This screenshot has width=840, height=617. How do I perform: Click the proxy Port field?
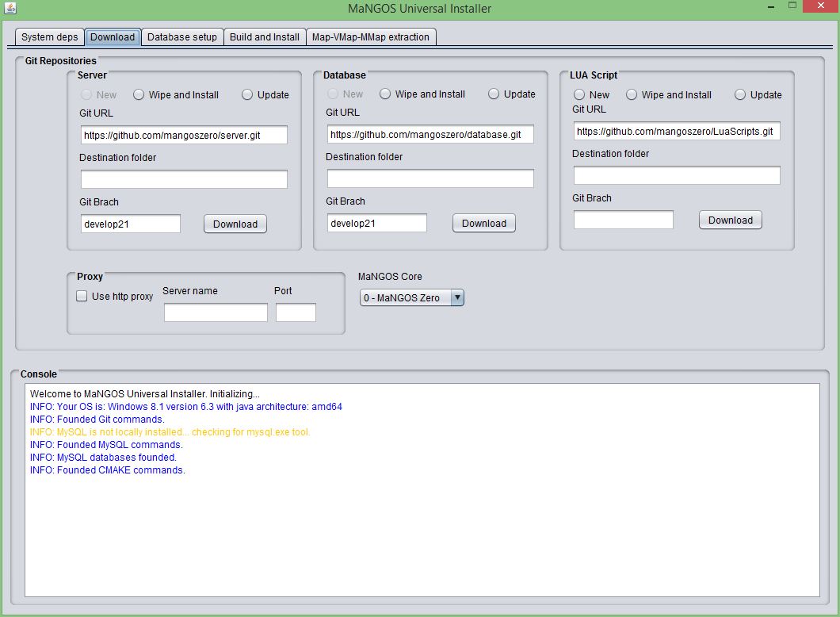pyautogui.click(x=296, y=312)
